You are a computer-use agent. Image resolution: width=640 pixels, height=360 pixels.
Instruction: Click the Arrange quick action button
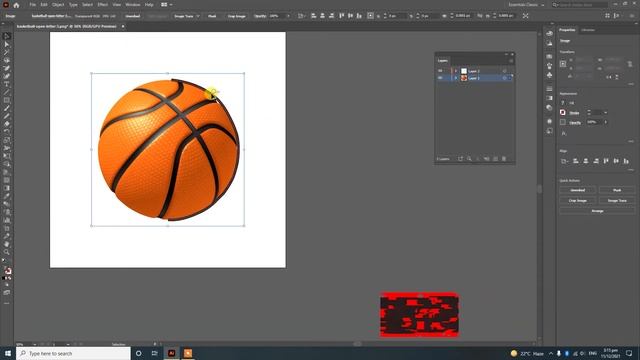(x=597, y=211)
